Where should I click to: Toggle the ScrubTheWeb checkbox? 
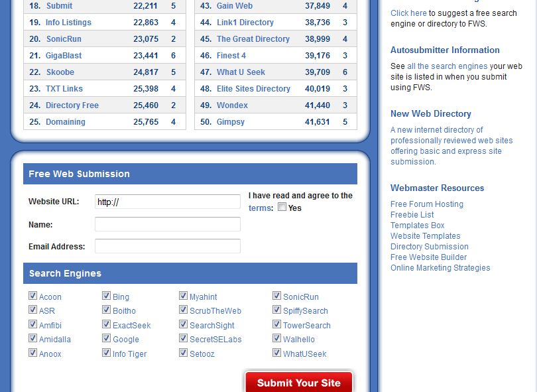[183, 310]
